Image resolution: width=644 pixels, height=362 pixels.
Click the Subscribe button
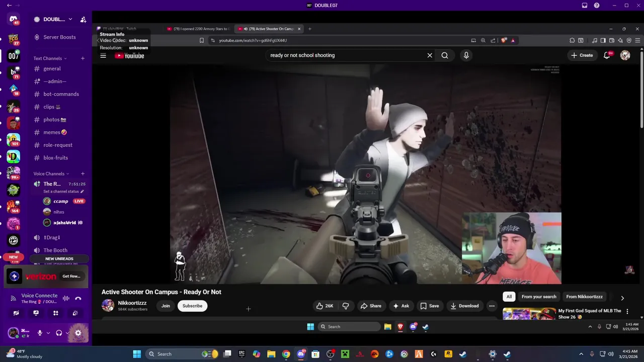click(x=192, y=306)
